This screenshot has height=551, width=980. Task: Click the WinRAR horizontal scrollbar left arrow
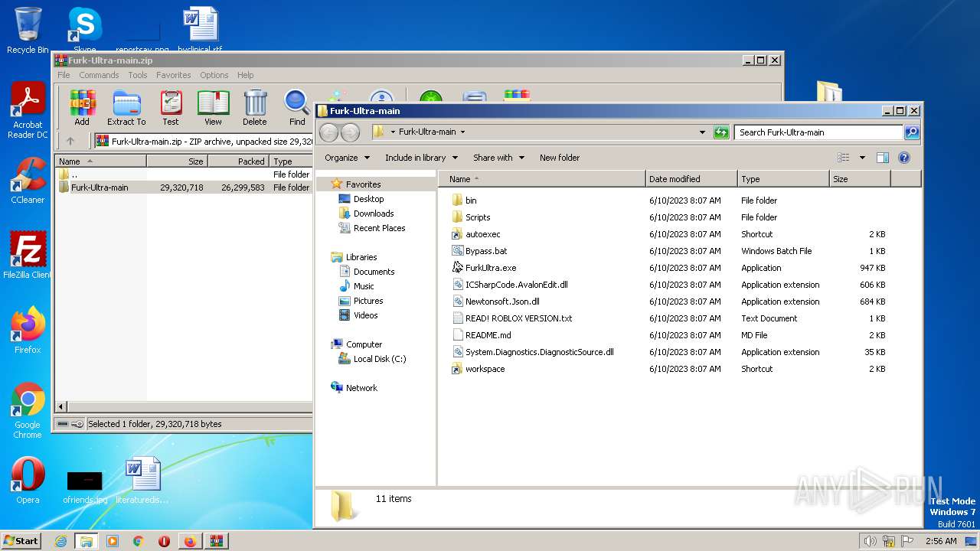[62, 406]
